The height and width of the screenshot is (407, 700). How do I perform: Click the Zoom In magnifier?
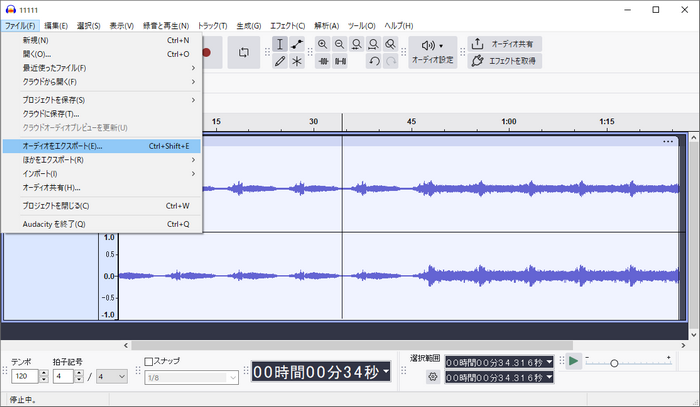tap(323, 44)
